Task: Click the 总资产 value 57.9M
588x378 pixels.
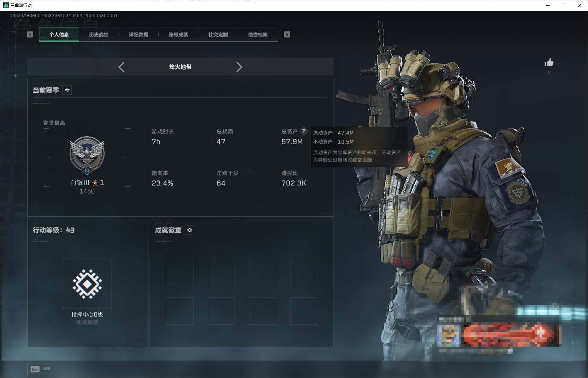Action: click(x=292, y=141)
